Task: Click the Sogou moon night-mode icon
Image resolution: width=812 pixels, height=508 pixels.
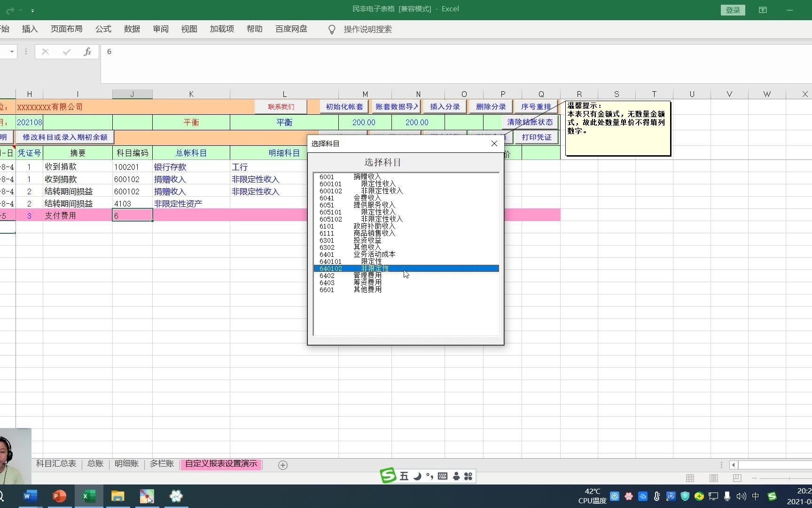Action: pos(417,476)
